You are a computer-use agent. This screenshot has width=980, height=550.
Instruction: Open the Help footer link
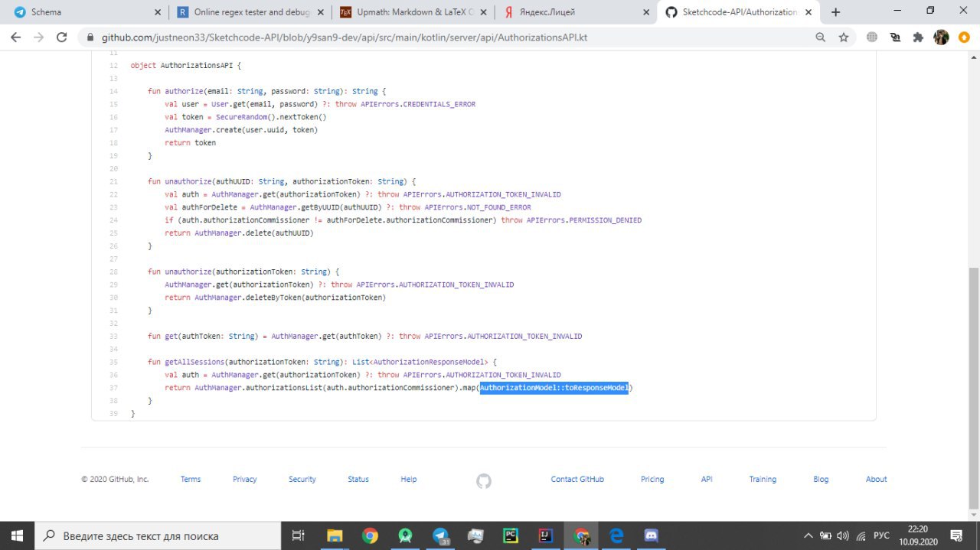pos(409,479)
